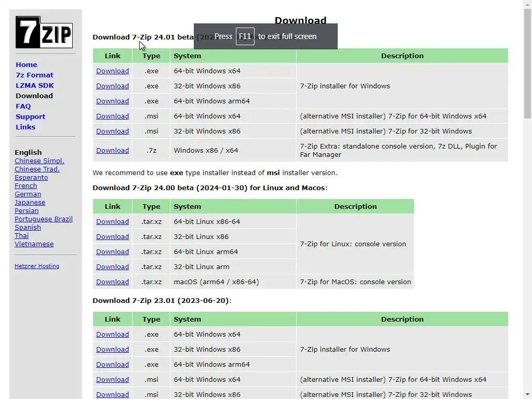Download 24.00 .tar.xz for 32-bit Linux arm
This screenshot has width=532, height=399.
[x=112, y=267]
